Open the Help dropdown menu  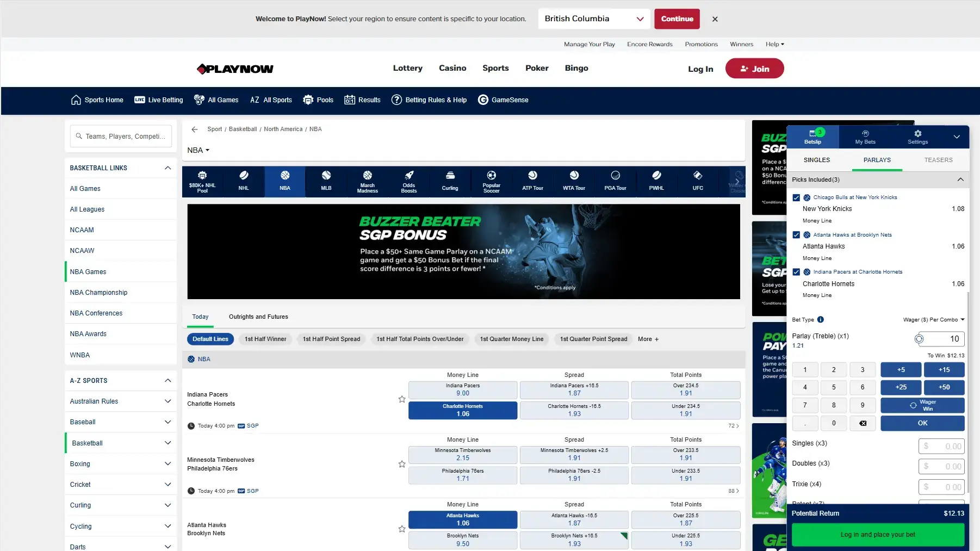tap(774, 45)
